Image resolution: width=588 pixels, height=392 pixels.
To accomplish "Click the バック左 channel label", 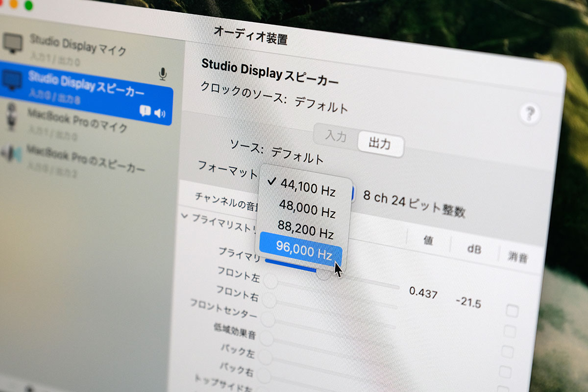I will 238,351.
